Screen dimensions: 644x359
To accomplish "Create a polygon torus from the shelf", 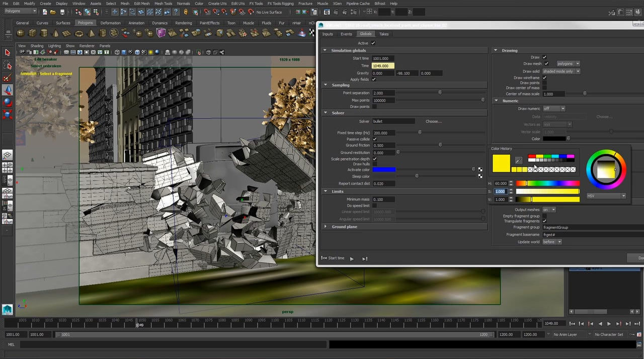I will [x=79, y=33].
